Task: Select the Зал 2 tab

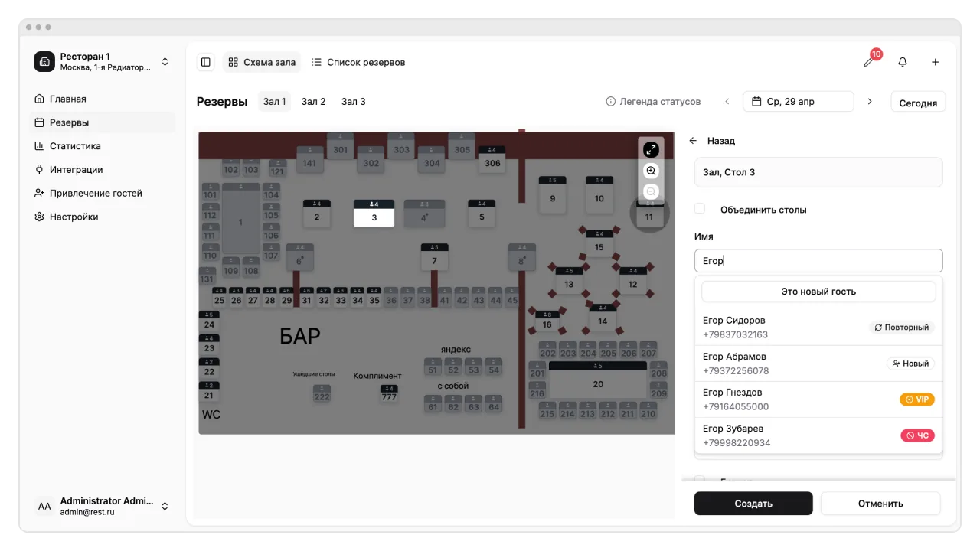Action: click(313, 102)
